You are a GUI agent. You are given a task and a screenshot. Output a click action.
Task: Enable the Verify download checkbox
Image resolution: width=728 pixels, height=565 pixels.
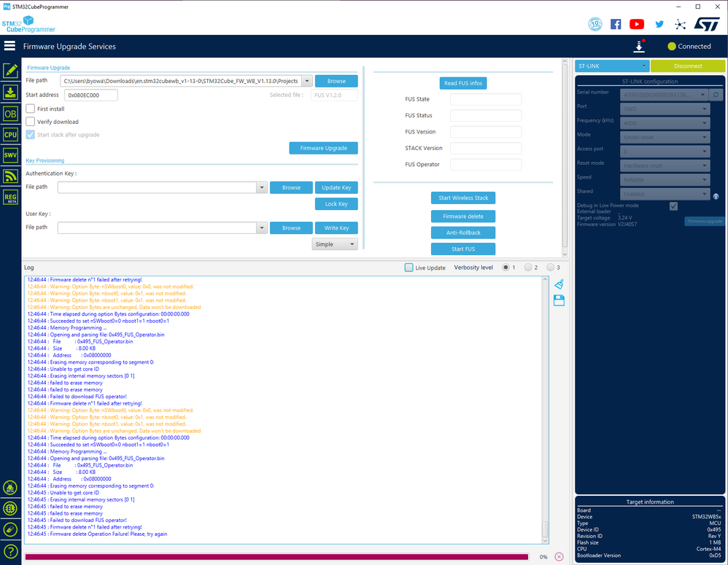point(30,122)
